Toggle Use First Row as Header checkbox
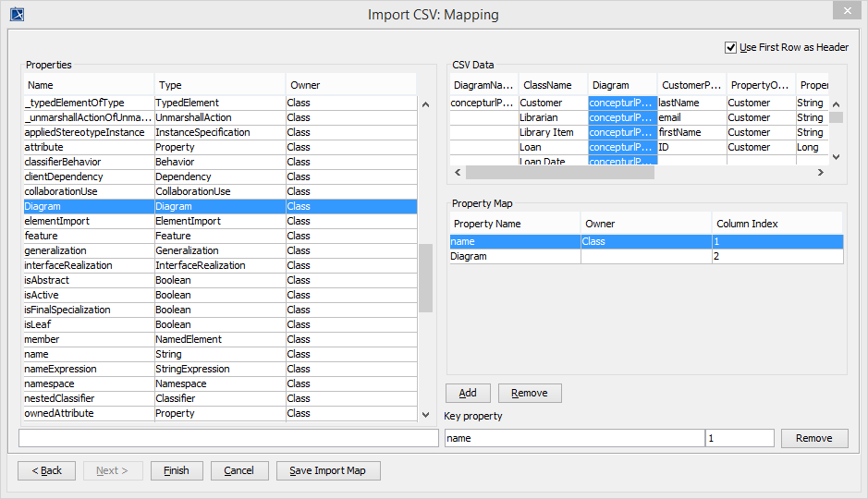This screenshot has width=868, height=499. point(731,47)
